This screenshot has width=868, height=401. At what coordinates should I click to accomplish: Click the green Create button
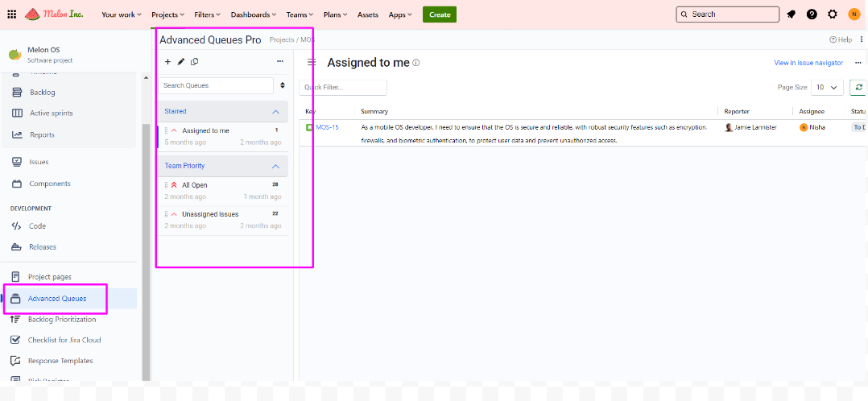coord(440,14)
